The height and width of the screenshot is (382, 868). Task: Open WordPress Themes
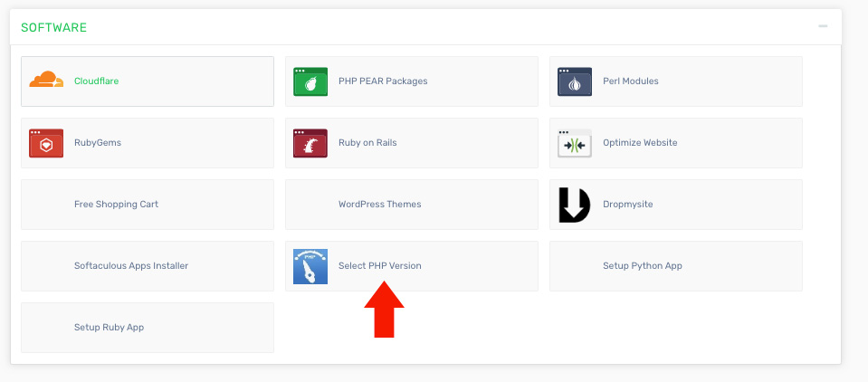point(380,205)
